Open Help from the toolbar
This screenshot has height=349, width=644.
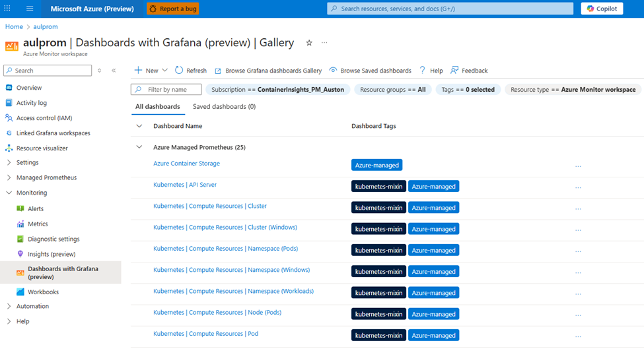click(x=431, y=71)
